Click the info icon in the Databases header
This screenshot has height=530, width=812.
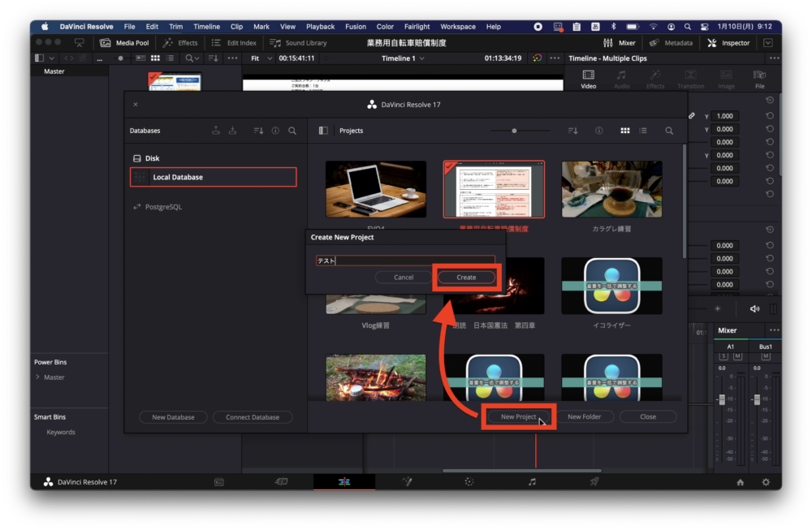(x=275, y=131)
